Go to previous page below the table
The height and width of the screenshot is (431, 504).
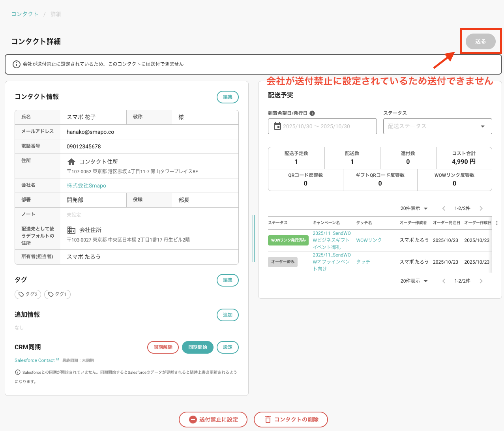coord(444,281)
